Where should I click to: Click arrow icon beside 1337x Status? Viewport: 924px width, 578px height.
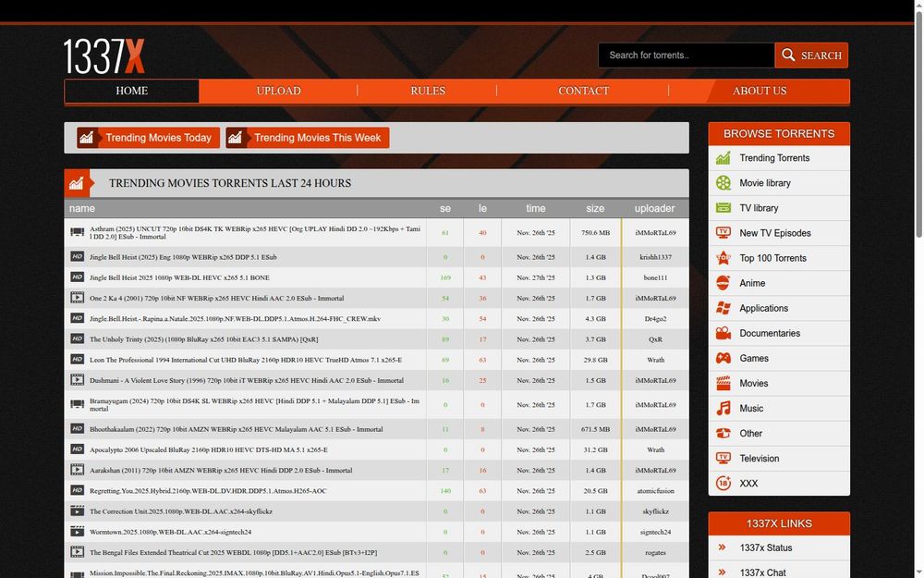point(722,547)
